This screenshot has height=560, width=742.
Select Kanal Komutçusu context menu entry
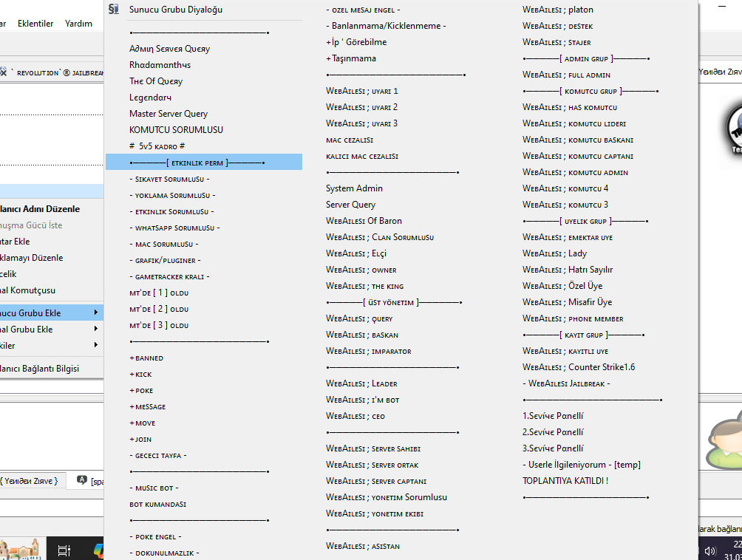click(28, 290)
